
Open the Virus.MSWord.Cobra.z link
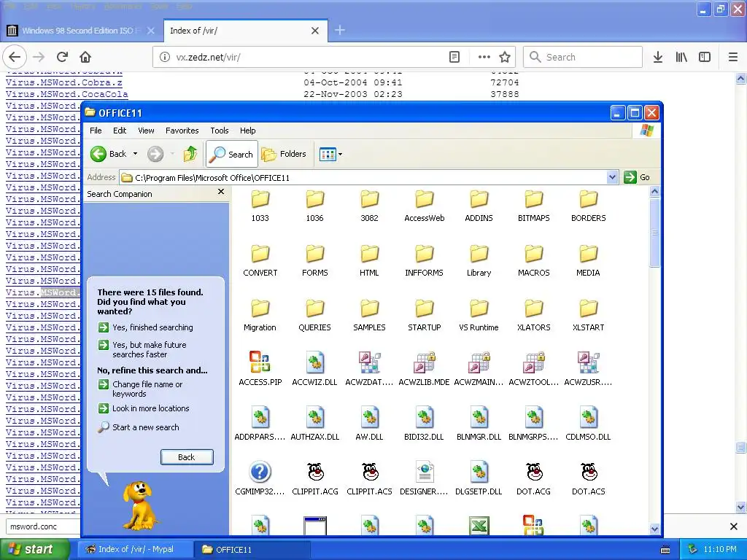coord(64,82)
